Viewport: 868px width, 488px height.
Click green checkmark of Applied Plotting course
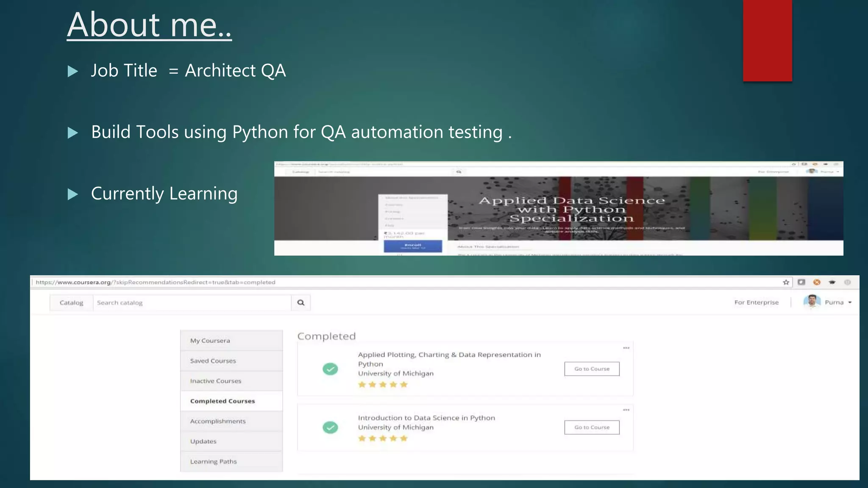(330, 369)
